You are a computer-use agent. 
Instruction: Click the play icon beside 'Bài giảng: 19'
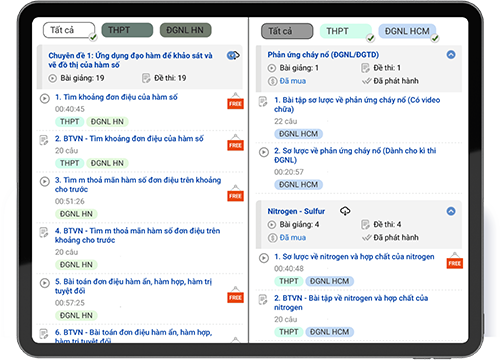click(x=52, y=78)
